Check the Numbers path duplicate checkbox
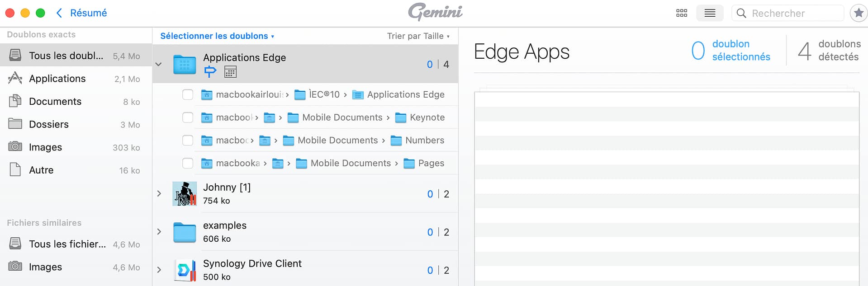 point(188,141)
